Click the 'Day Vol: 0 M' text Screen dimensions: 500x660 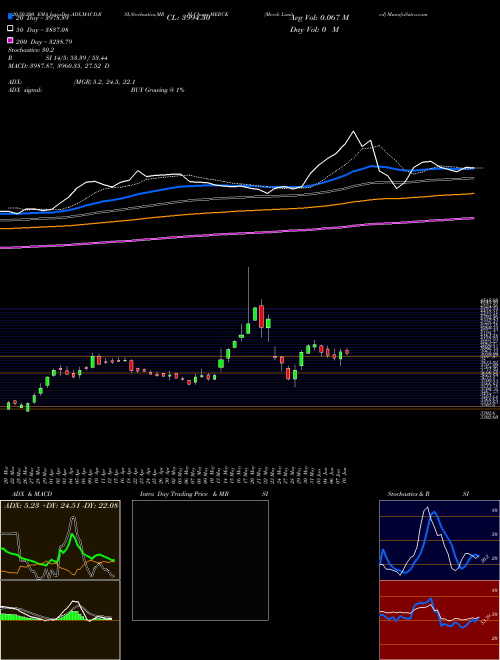coord(314,29)
